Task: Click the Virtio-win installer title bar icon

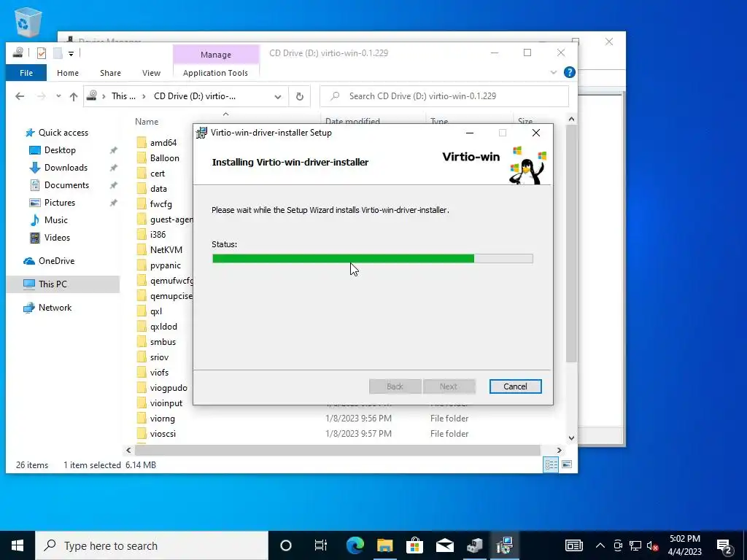Action: pos(201,133)
